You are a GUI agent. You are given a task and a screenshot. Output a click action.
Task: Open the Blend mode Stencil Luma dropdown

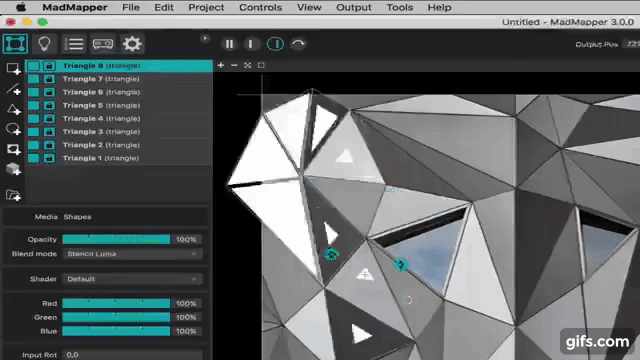132,254
